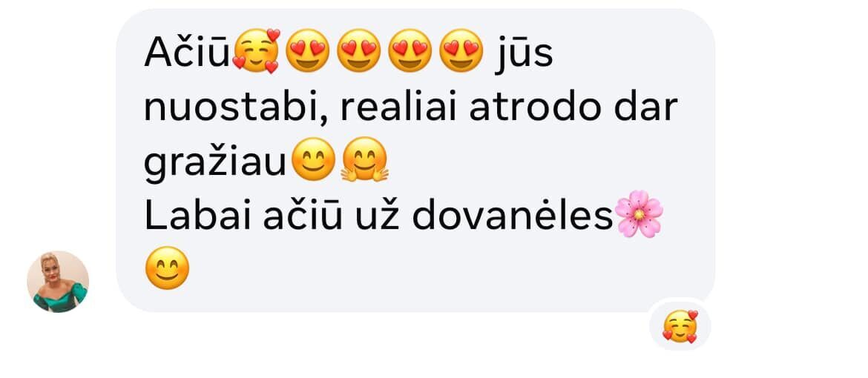Click the word atrodo in the message
The height and width of the screenshot is (378, 868).
(x=535, y=107)
